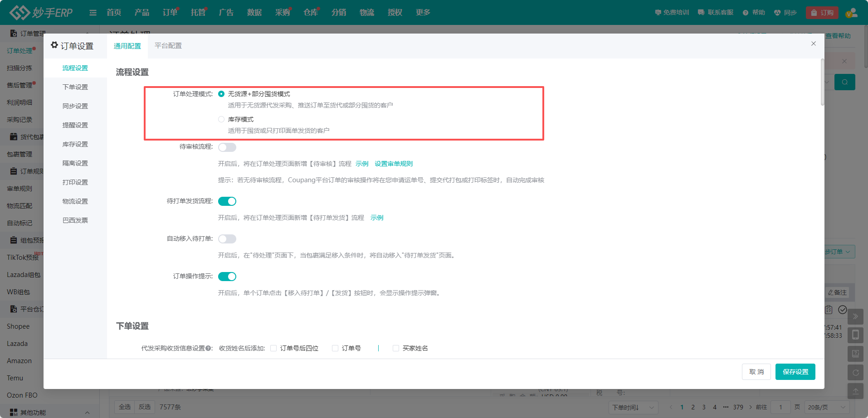This screenshot has width=868, height=418.
Task: Click the 取消 button
Action: tap(756, 372)
